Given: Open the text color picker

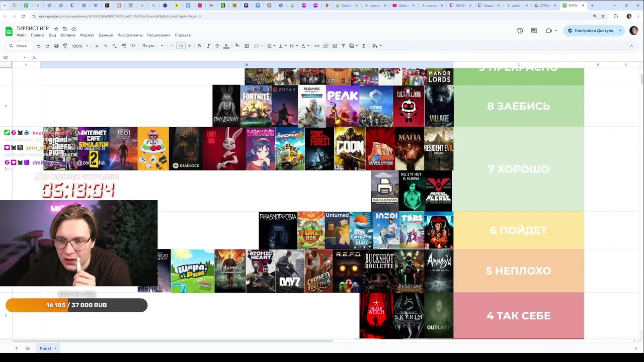Looking at the screenshot, I should point(226,46).
